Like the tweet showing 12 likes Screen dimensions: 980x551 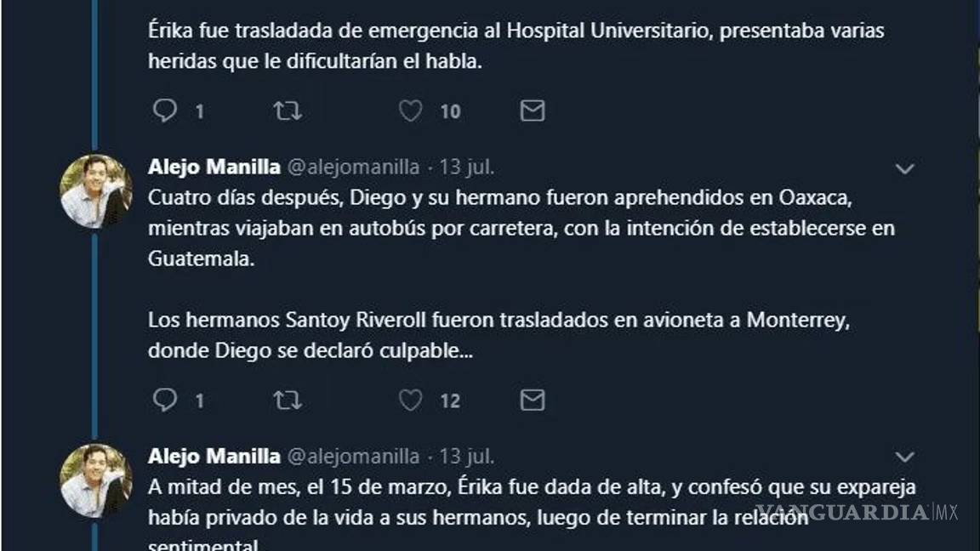(x=411, y=400)
